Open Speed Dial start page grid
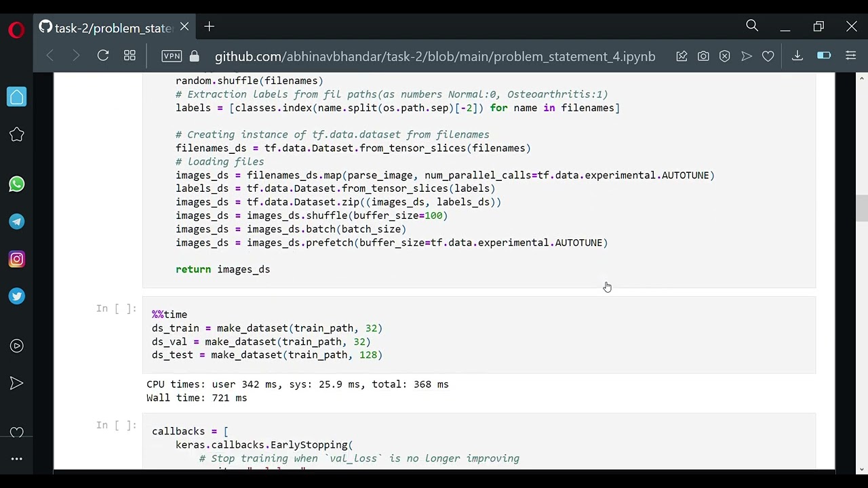 (x=130, y=56)
